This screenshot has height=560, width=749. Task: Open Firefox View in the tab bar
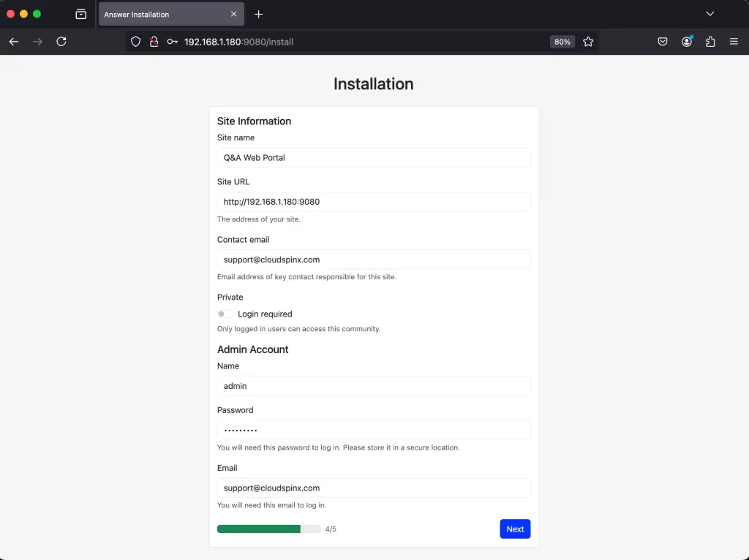(x=80, y=13)
